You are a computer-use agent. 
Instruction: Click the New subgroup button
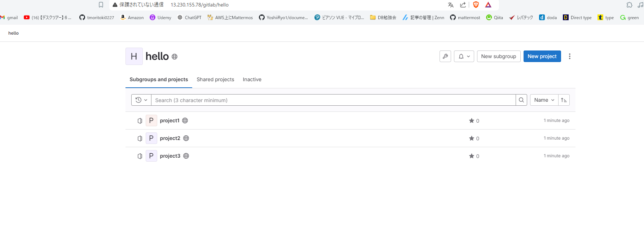pyautogui.click(x=499, y=56)
